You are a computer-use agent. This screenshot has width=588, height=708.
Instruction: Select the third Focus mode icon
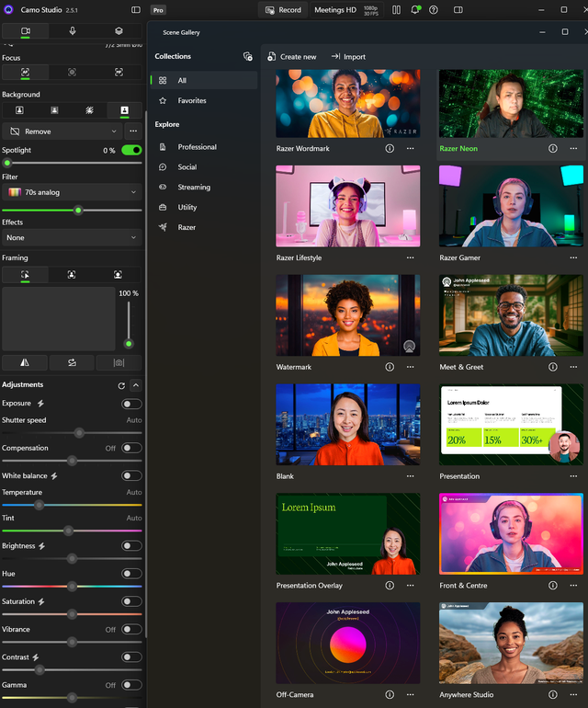tap(119, 73)
